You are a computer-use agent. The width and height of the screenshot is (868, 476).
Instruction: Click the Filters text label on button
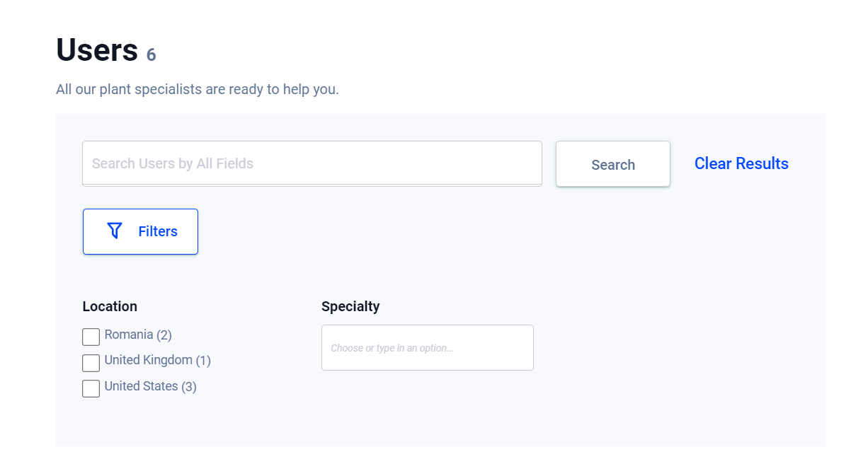[158, 231]
